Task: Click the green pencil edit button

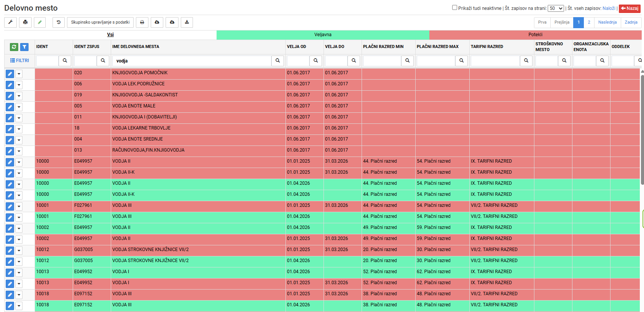Action: (x=40, y=22)
